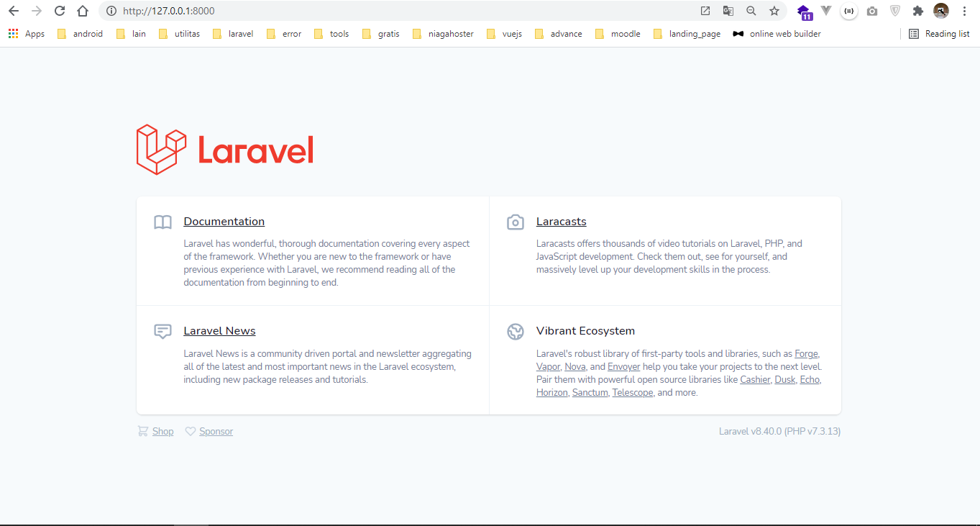Click the Vibrant Ecosystem heading

pos(585,331)
